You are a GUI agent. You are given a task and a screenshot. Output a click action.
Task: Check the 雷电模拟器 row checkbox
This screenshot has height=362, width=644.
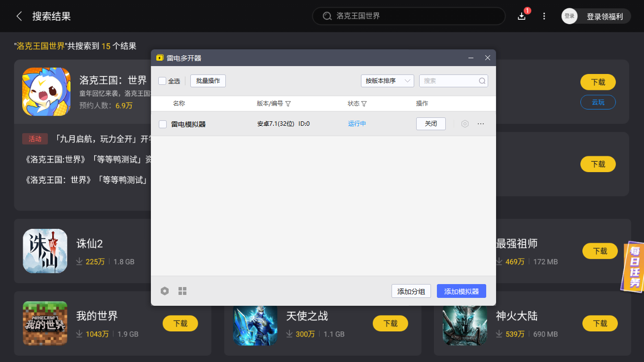pyautogui.click(x=163, y=124)
